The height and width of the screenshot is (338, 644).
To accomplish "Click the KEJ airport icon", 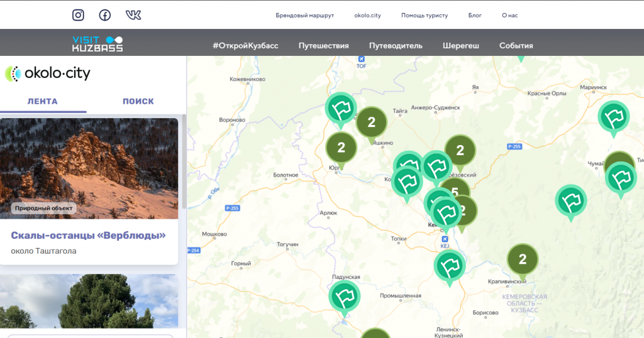I will pyautogui.click(x=445, y=239).
